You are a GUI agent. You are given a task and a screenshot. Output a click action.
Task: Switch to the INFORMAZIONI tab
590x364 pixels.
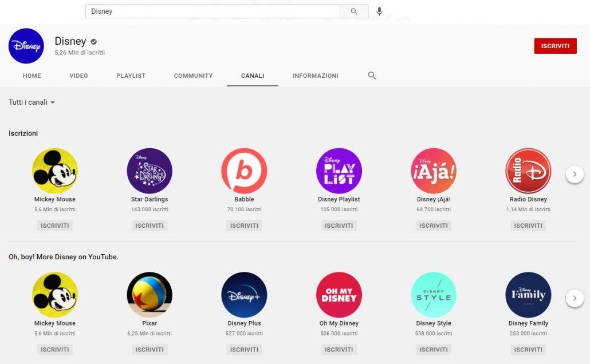315,76
